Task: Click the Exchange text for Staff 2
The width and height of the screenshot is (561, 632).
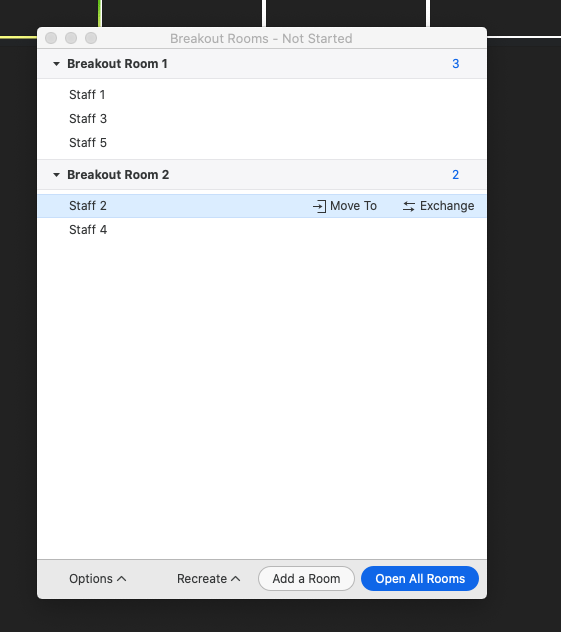Action: click(x=447, y=206)
